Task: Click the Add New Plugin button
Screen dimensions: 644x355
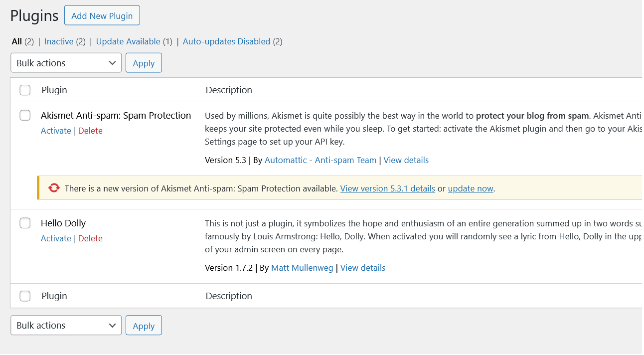Action: click(x=102, y=15)
